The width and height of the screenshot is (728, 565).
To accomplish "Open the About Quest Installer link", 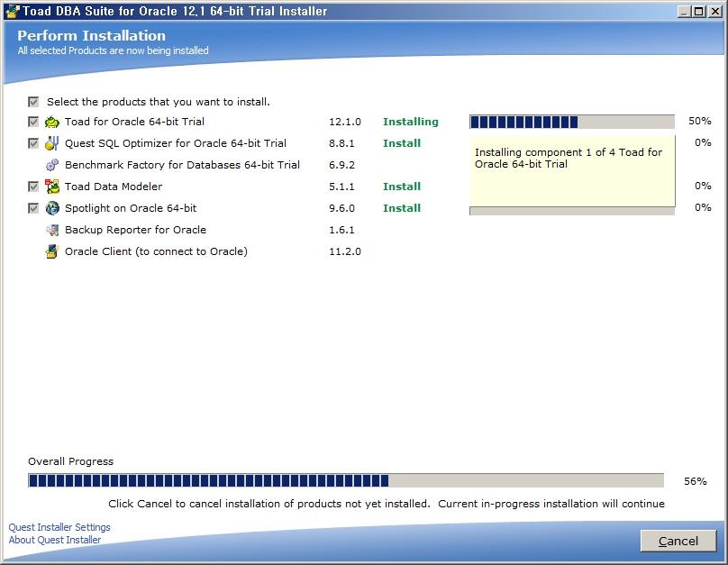I will [55, 540].
